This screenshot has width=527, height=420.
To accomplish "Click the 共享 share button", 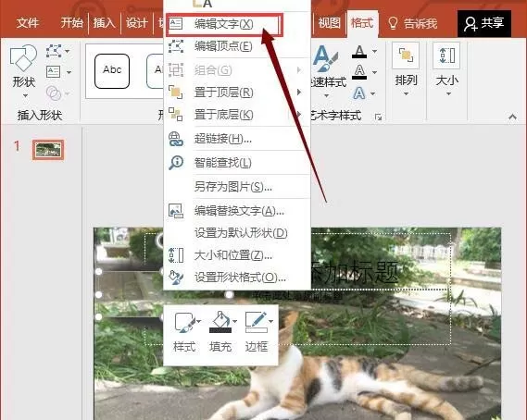I will [484, 23].
